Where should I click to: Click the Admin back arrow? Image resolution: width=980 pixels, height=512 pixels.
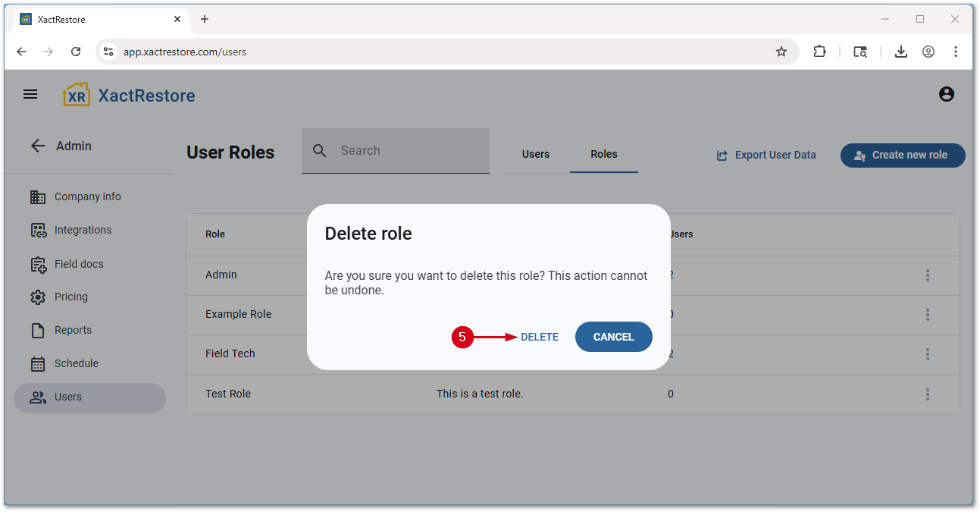38,146
